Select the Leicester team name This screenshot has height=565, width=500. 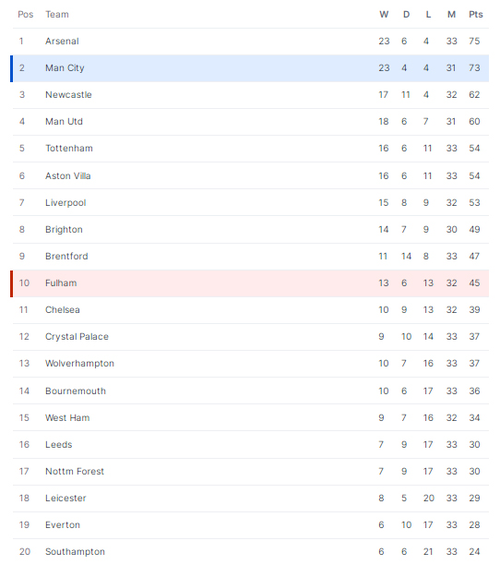[x=66, y=498]
